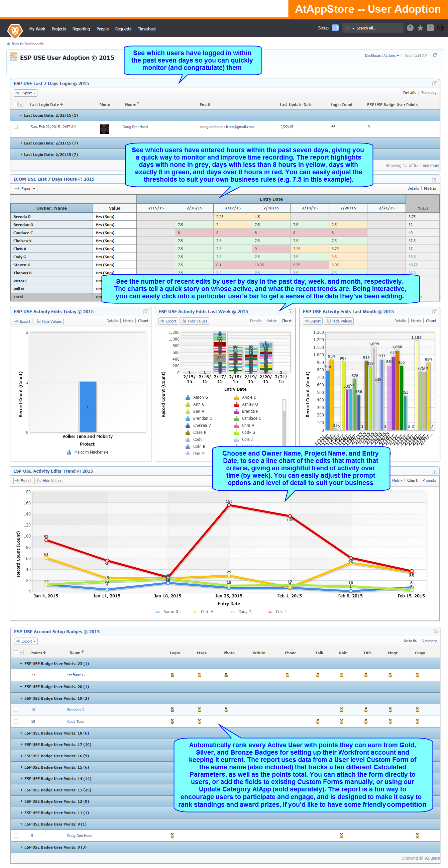Toggle Hide Values in Edits Today chart
Image resolution: width=448 pixels, height=868 pixels.
coord(49,321)
